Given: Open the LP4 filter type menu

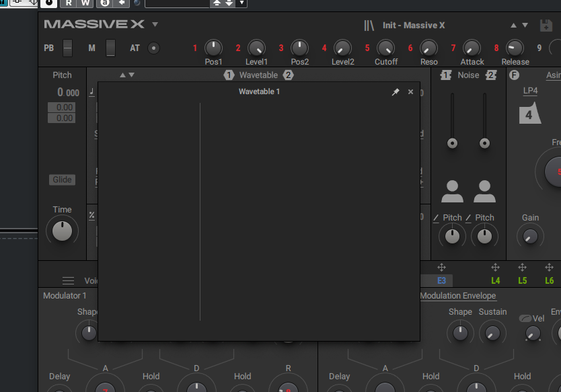Looking at the screenshot, I should tap(530, 91).
